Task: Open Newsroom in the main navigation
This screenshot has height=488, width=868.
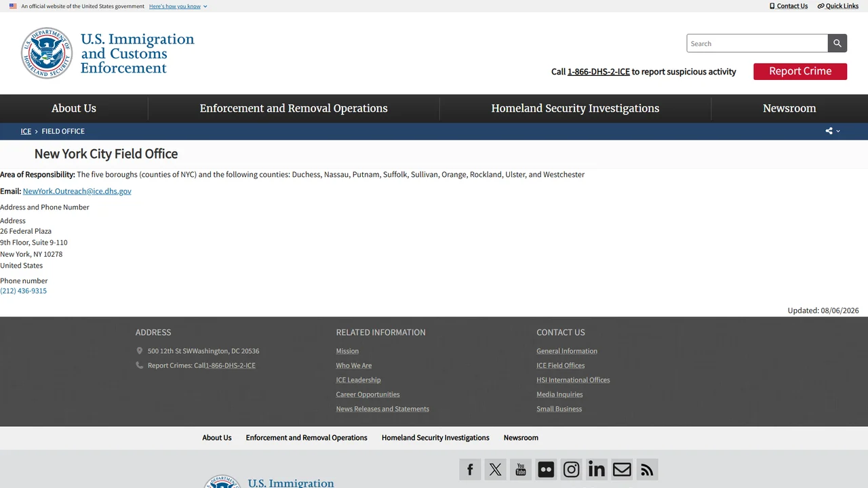Action: tap(789, 108)
